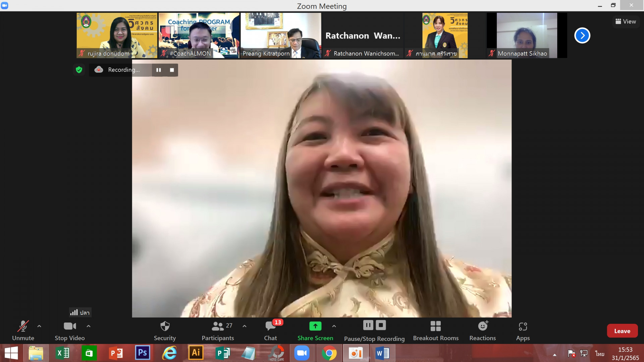Open the View layout menu

tap(626, 21)
